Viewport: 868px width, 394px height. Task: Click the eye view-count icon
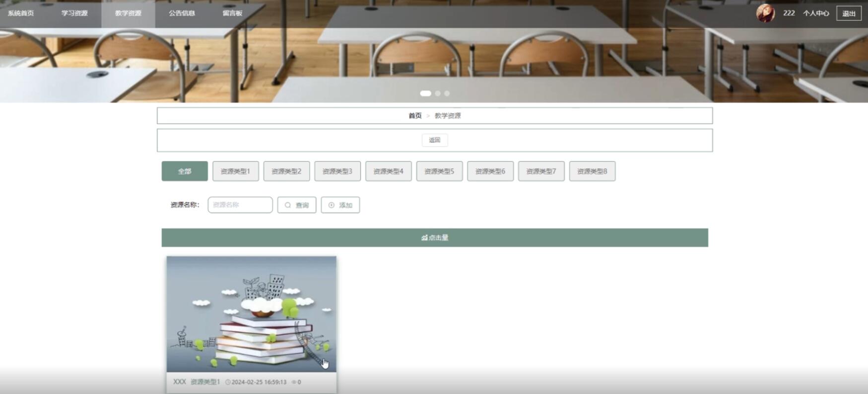coord(294,382)
